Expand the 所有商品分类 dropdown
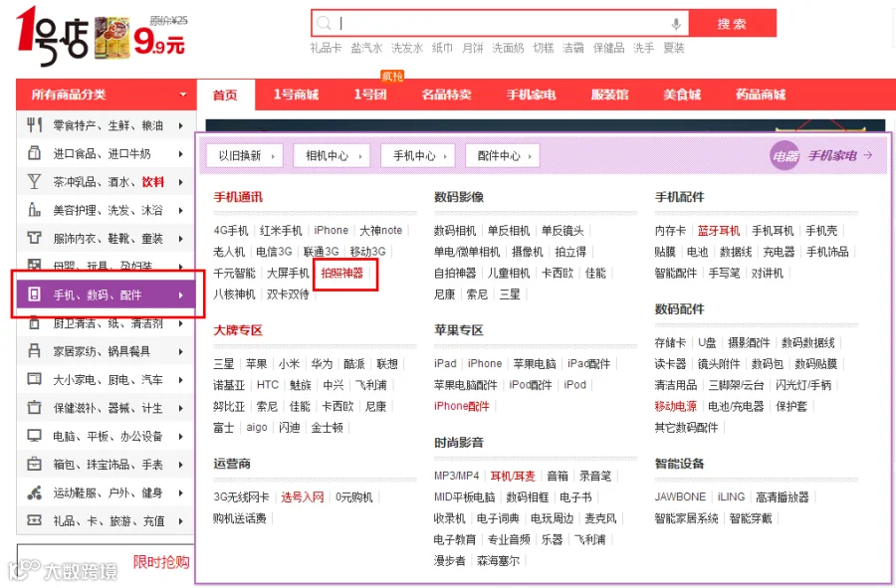This screenshot has height=588, width=896. [x=183, y=95]
